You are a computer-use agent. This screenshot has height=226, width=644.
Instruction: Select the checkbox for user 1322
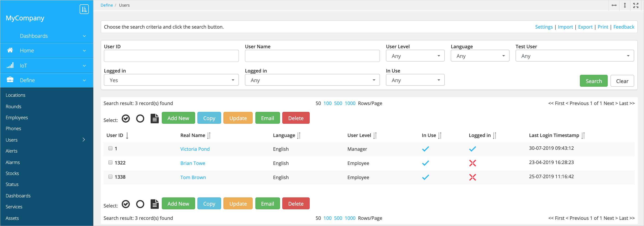pos(110,162)
